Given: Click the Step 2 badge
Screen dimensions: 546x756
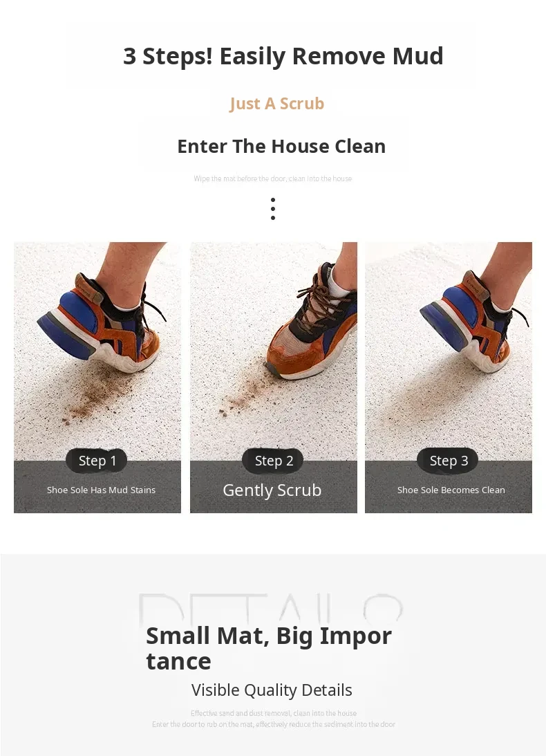Looking at the screenshot, I should tap(273, 461).
